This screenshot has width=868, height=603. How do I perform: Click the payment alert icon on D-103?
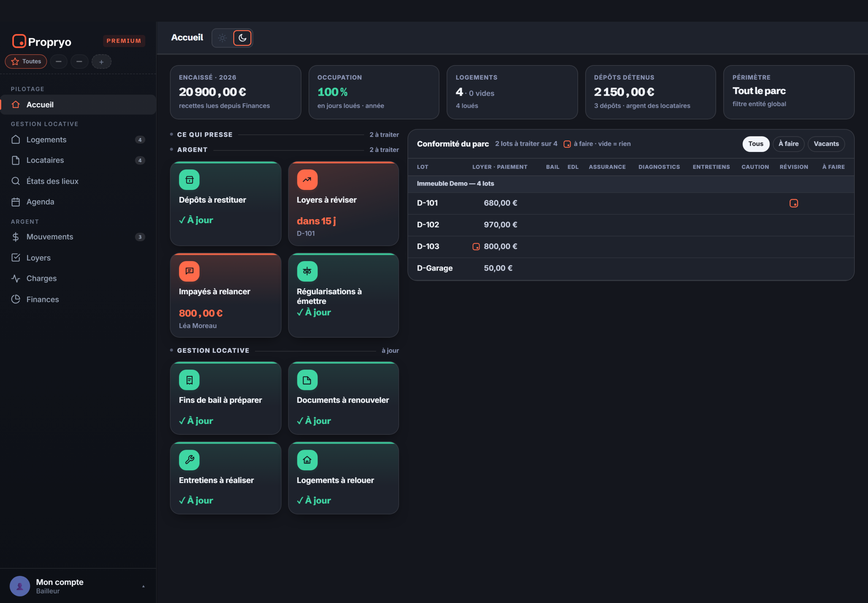[476, 247]
